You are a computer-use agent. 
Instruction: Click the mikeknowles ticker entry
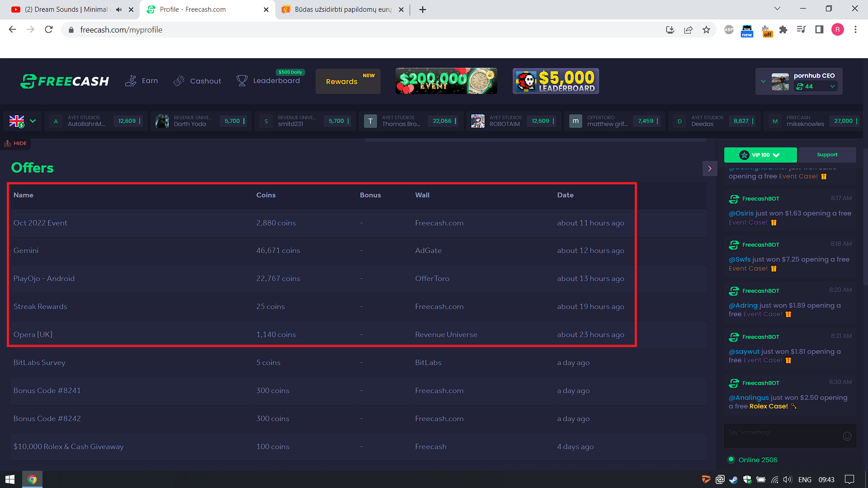point(813,121)
